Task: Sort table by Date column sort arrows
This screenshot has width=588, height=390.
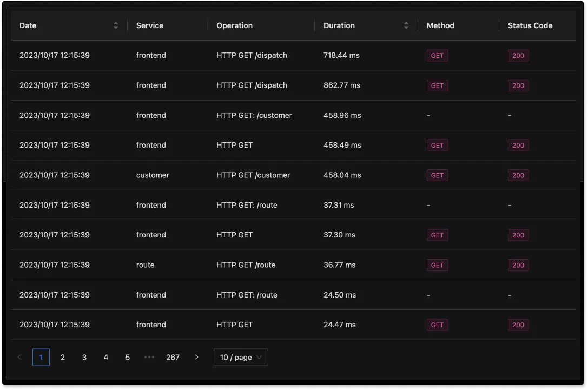Action: pos(116,25)
